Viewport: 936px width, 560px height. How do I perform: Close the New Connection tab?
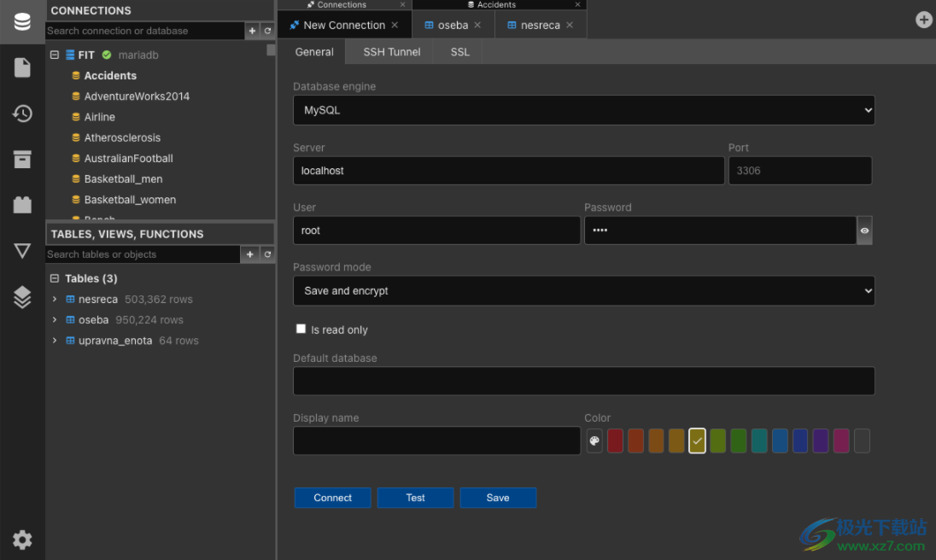pyautogui.click(x=395, y=25)
